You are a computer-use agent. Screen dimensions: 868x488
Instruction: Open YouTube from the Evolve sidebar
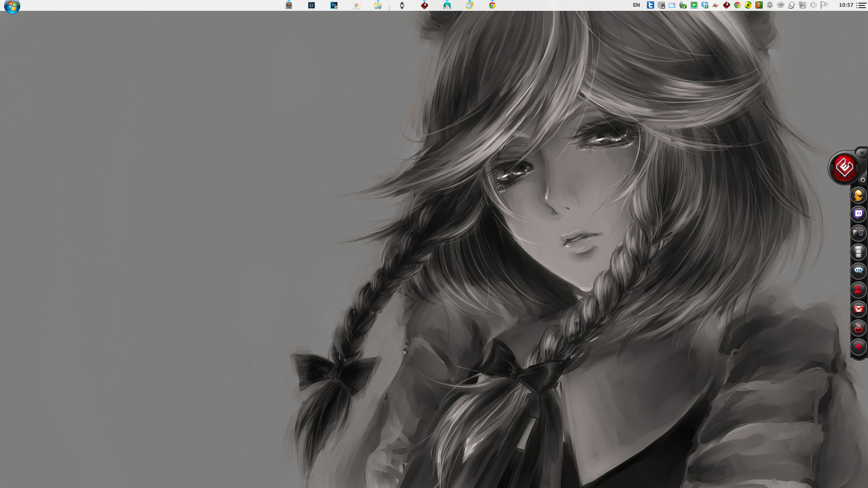point(858,328)
